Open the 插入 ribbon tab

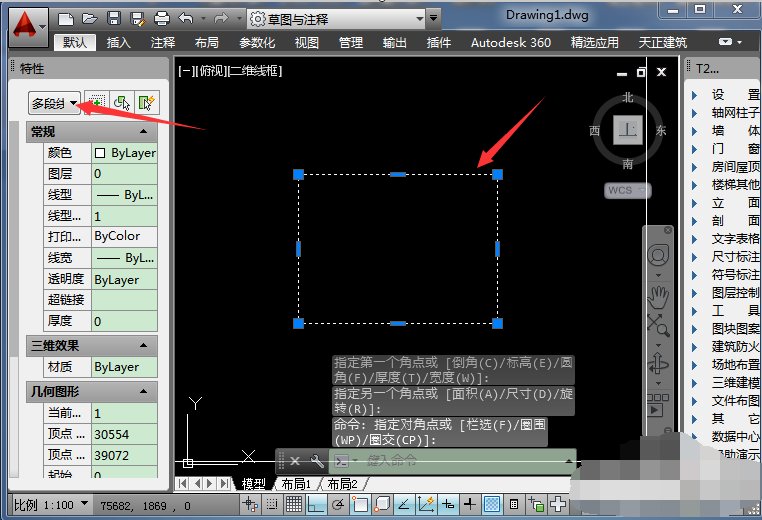click(x=118, y=43)
